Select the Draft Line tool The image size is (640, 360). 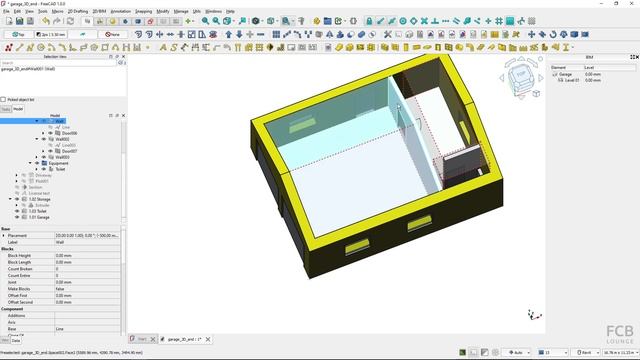tap(19, 48)
